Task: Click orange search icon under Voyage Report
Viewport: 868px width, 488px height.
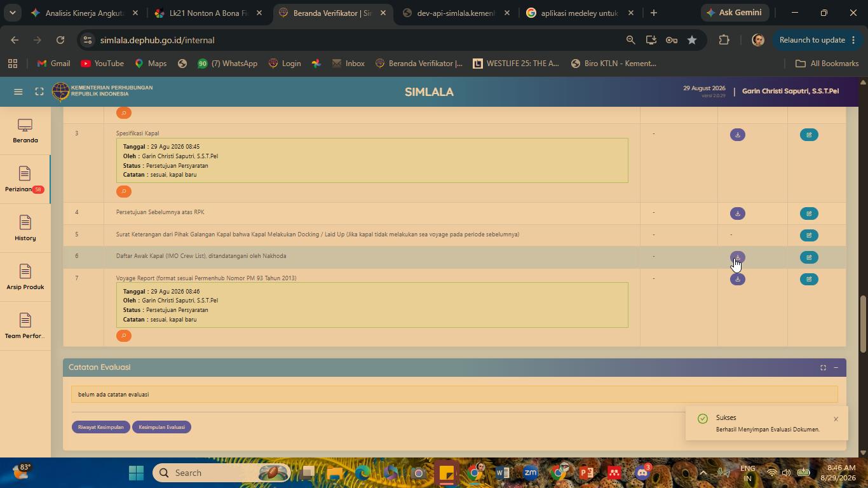Action: coord(124,335)
